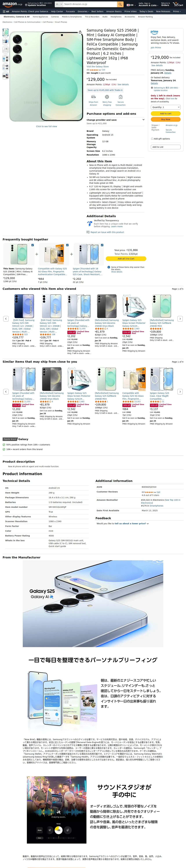
Task: Click the Search Amazon.co.jp input field
Action: tap(90, 4)
